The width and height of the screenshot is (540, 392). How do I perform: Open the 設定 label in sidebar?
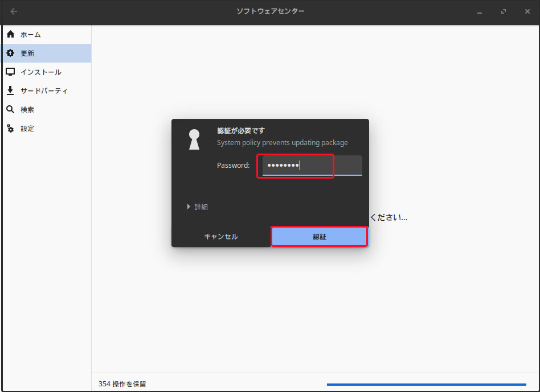pyautogui.click(x=27, y=129)
